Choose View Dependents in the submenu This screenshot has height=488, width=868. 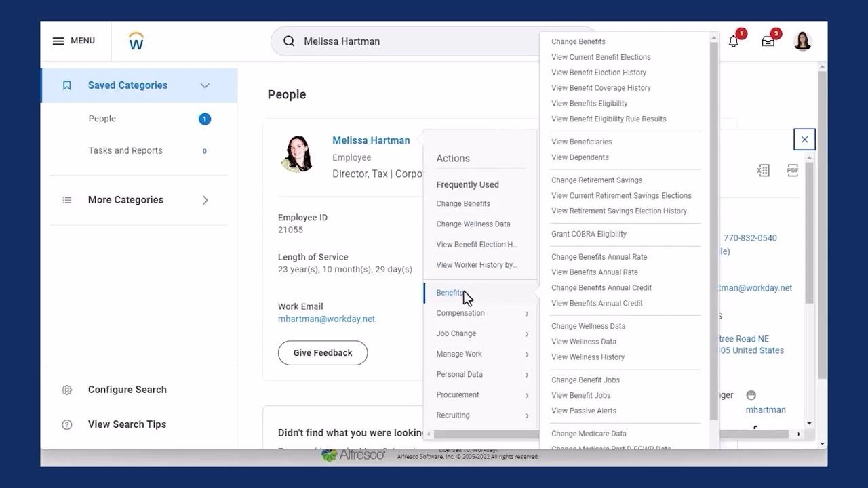[x=580, y=157]
